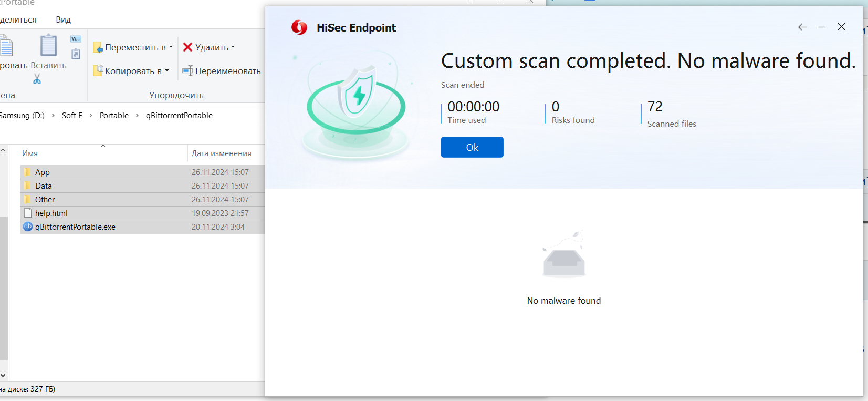Image resolution: width=868 pixels, height=401 pixels.
Task: Click the Data row modification date
Action: 220,186
